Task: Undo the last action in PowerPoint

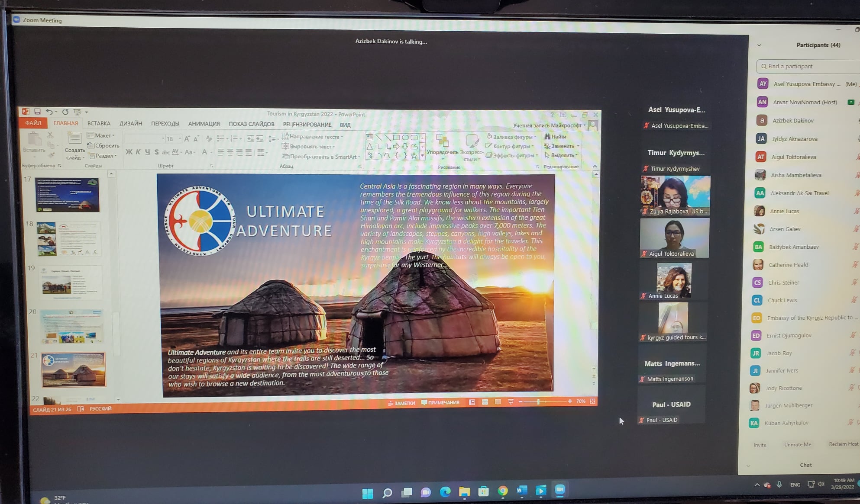Action: click(x=49, y=112)
